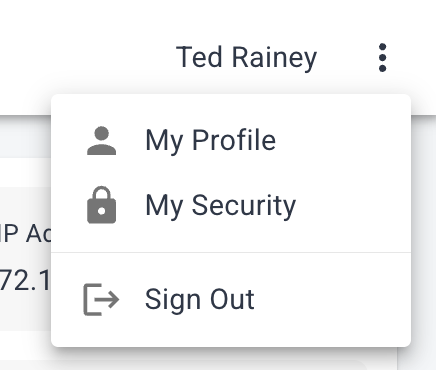
Task: Click the word Security in the menu
Action: click(244, 205)
